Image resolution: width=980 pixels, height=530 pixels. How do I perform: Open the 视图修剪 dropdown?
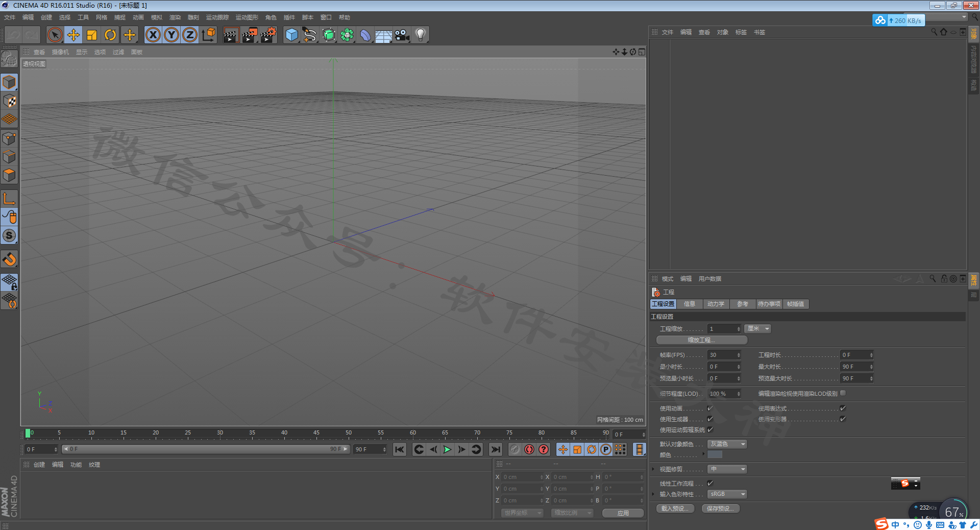727,469
